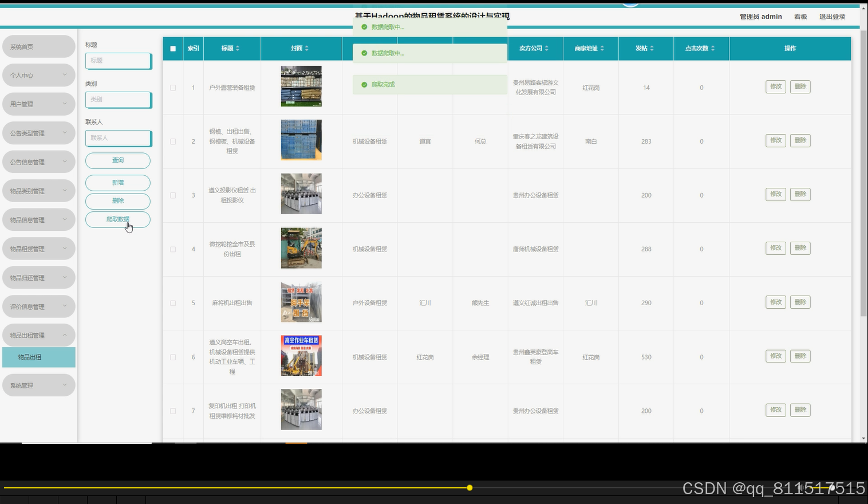Click the yellow video progress marker
868x504 pixels.
pyautogui.click(x=469, y=488)
